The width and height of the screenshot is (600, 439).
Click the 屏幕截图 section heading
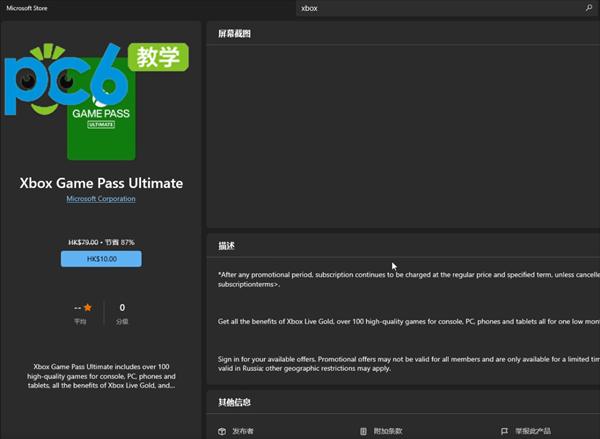click(x=234, y=34)
